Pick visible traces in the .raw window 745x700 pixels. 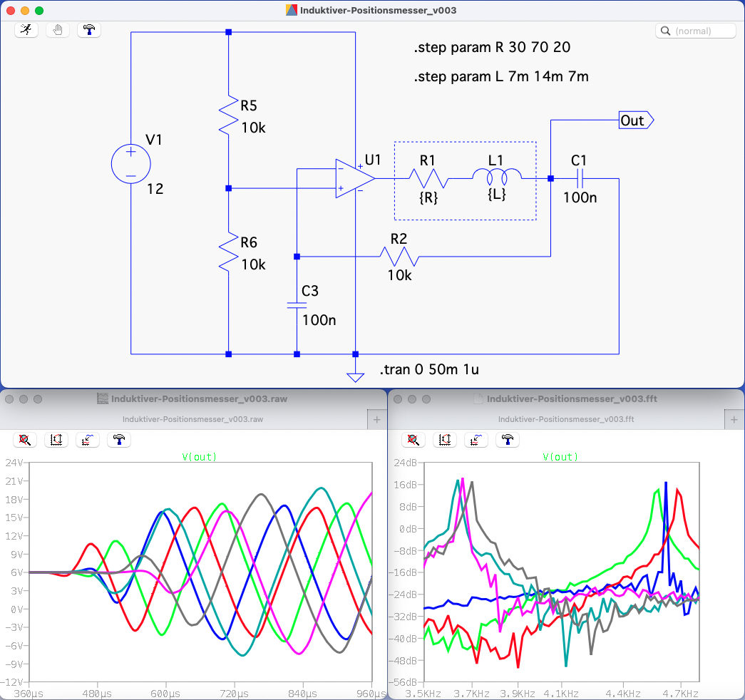(88, 440)
